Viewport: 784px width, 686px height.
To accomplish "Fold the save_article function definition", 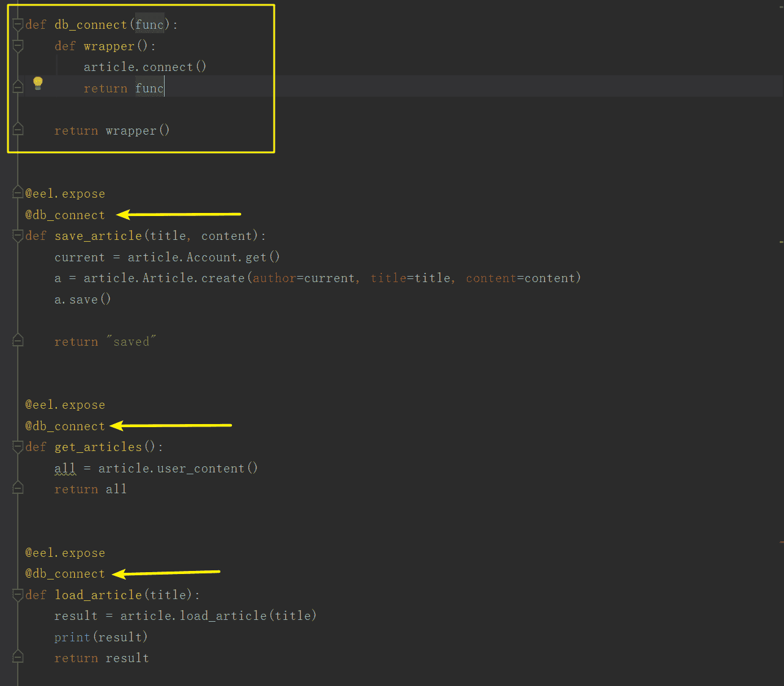I will (18, 236).
